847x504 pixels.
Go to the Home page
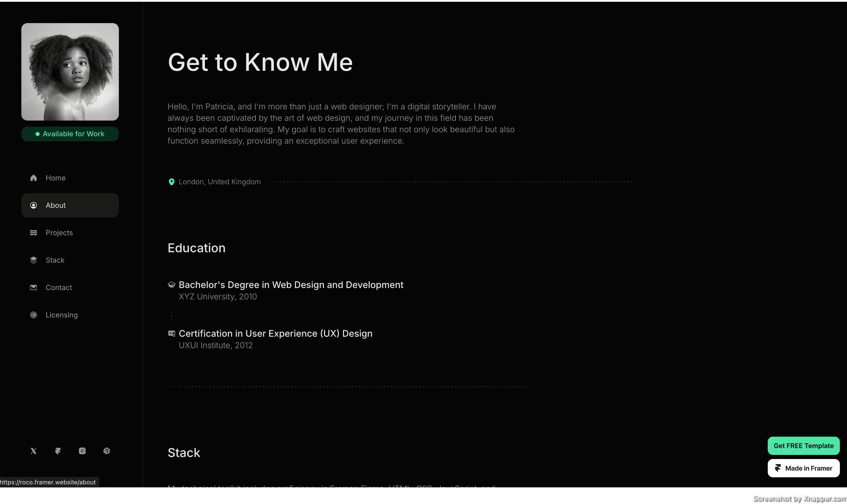[x=56, y=178]
